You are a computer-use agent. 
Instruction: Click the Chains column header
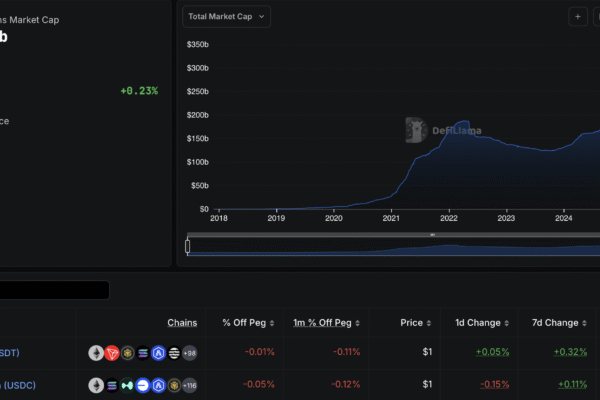(x=182, y=323)
